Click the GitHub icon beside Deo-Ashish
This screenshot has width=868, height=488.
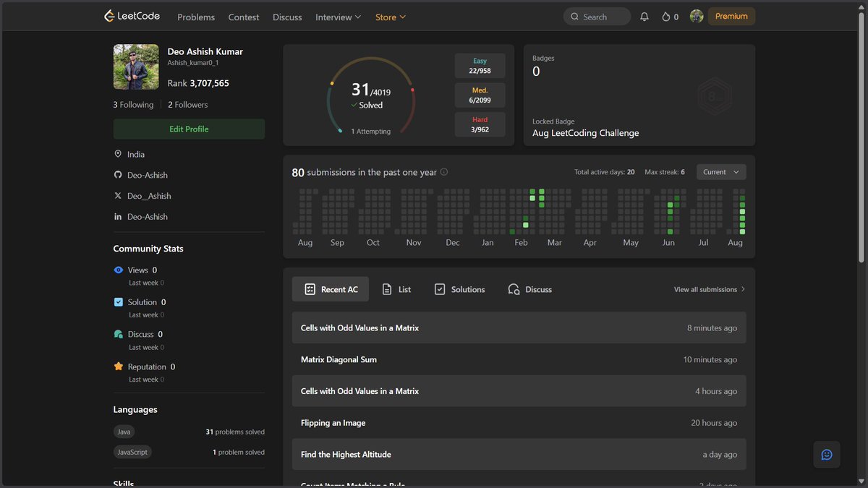(x=118, y=175)
